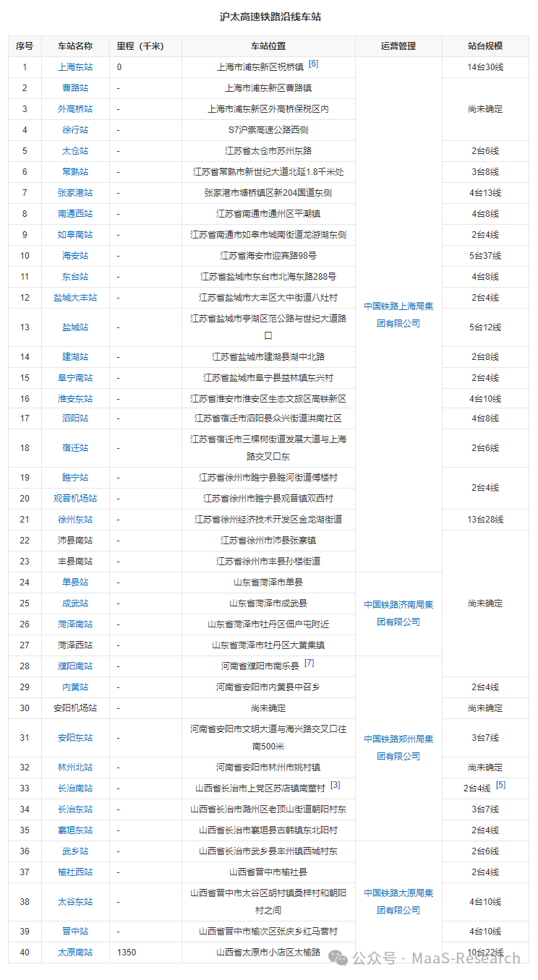This screenshot has height=980, width=538.
Task: Click reference [5] in the 长治南站 platform-scale cell
Action: tap(500, 785)
